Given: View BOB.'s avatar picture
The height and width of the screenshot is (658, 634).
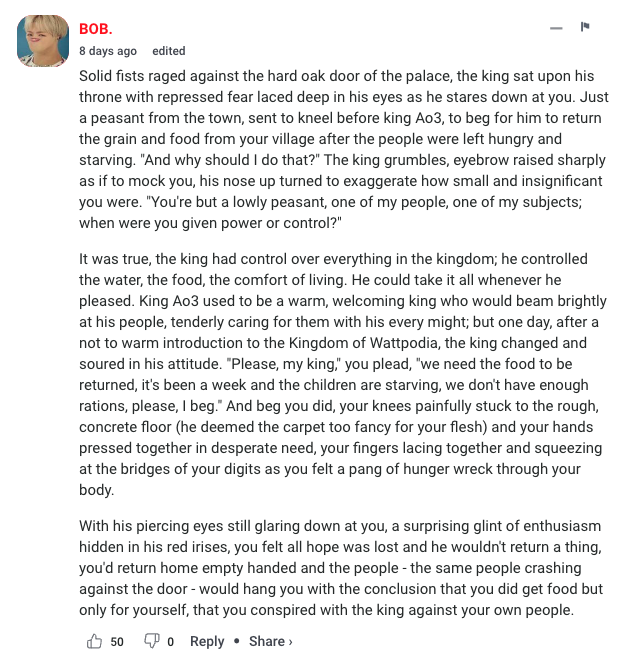Looking at the screenshot, I should 43,41.
